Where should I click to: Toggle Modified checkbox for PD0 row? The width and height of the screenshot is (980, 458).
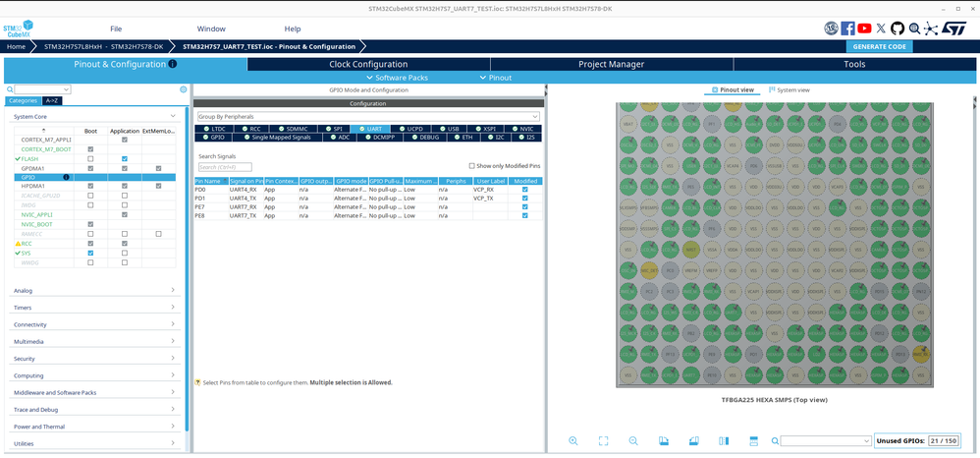pyautogui.click(x=525, y=189)
